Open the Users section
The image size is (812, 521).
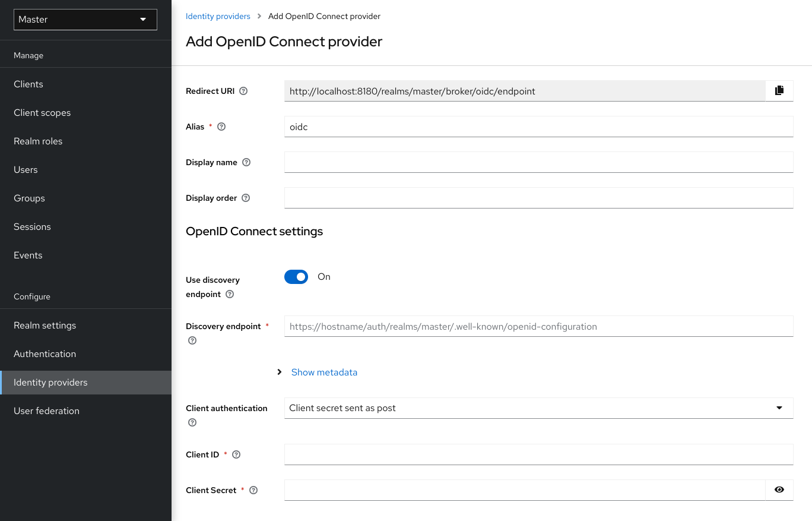point(26,169)
